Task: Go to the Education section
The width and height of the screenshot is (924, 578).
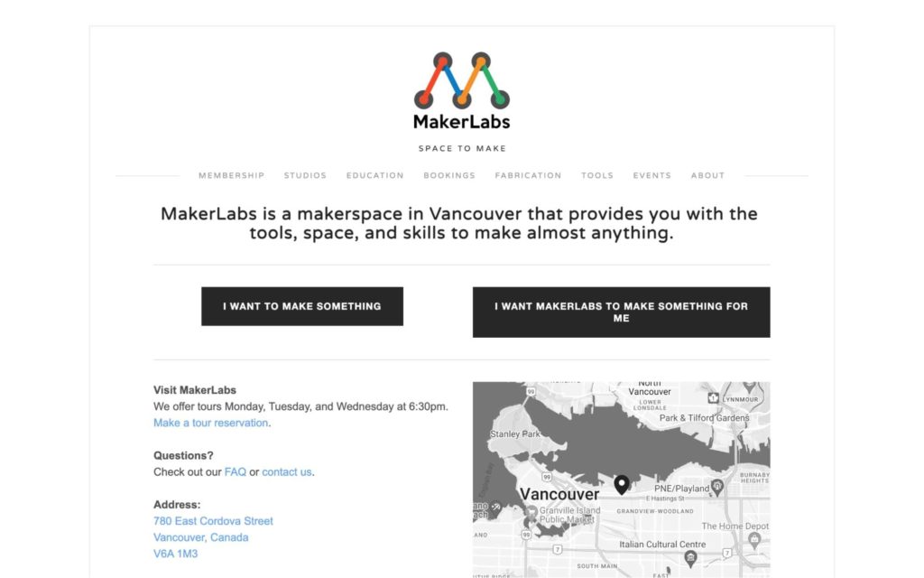Action: click(x=374, y=175)
